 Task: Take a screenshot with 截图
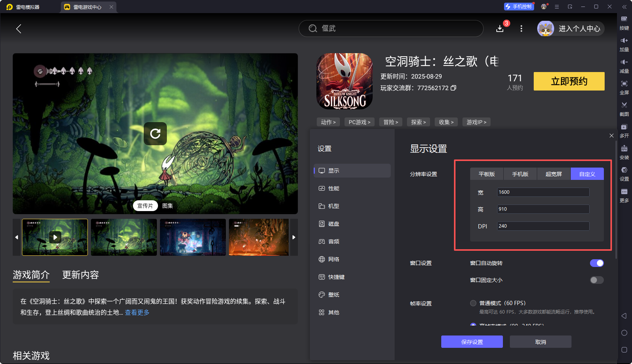pyautogui.click(x=624, y=109)
